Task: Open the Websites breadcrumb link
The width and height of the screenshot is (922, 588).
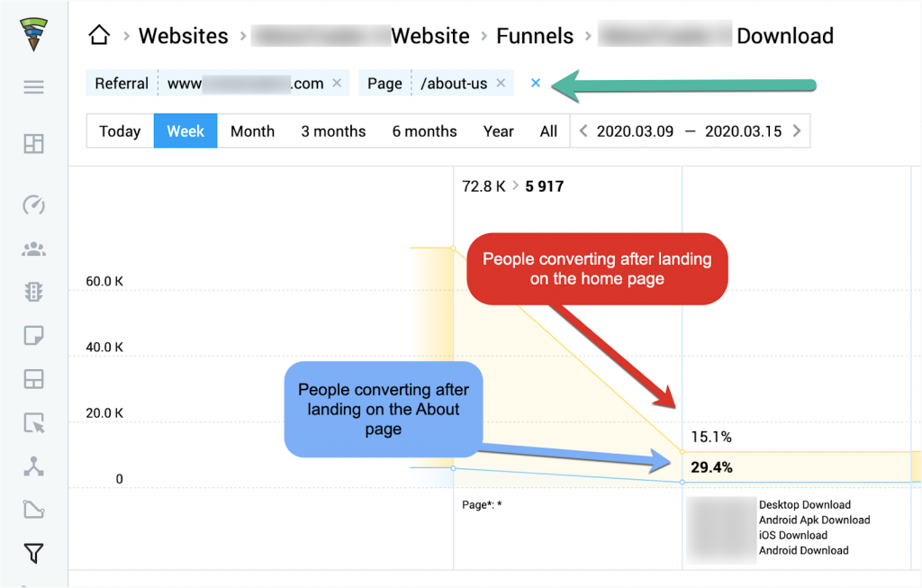Action: 184,36
